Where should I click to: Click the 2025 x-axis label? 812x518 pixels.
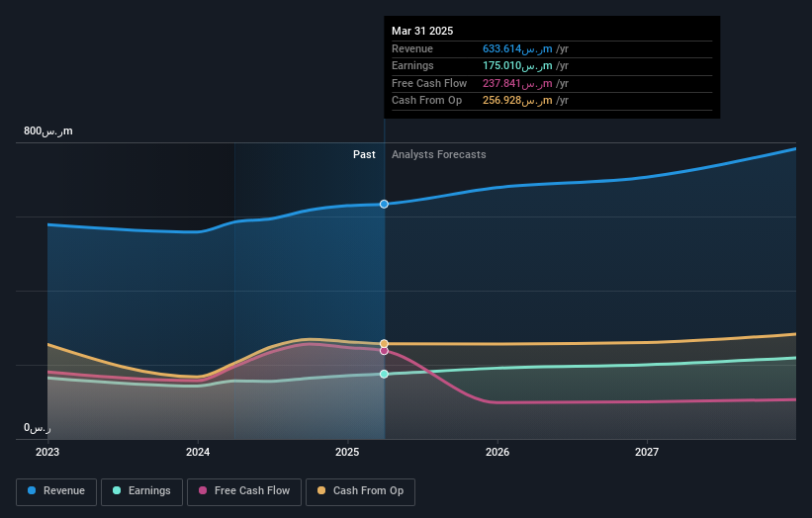pyautogui.click(x=347, y=452)
